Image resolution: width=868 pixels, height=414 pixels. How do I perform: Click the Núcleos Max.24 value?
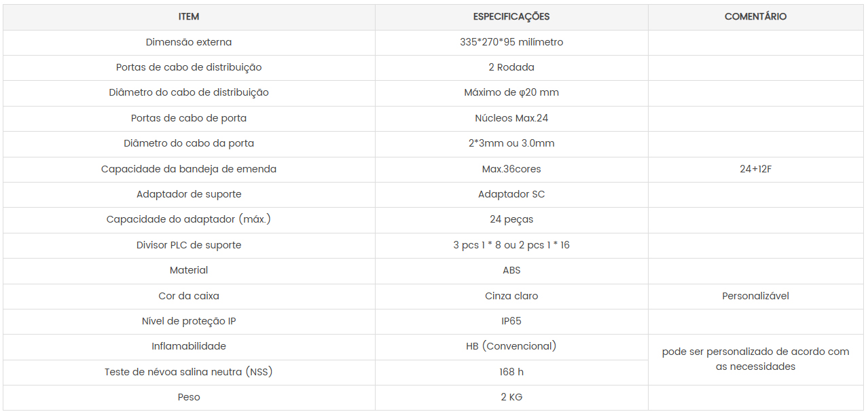click(x=511, y=118)
